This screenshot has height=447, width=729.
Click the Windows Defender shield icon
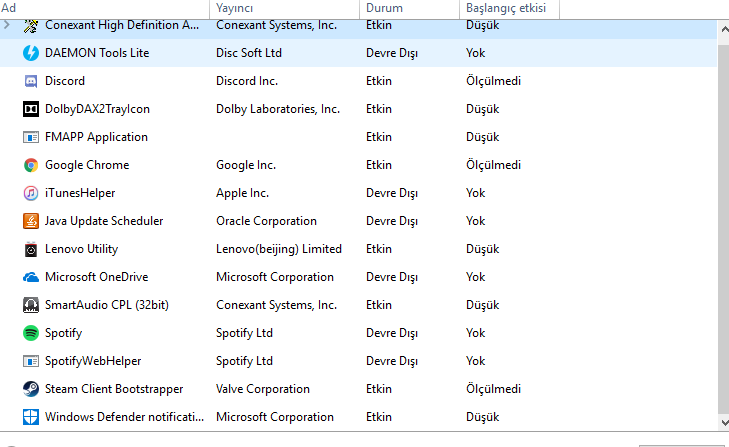point(30,417)
